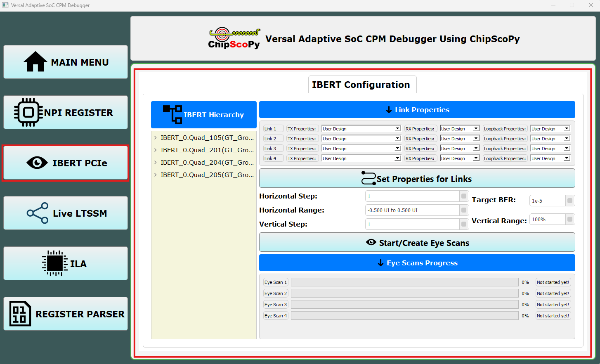The image size is (600, 364).
Task: Open Link 2 RX Properties dropdown
Action: point(460,139)
